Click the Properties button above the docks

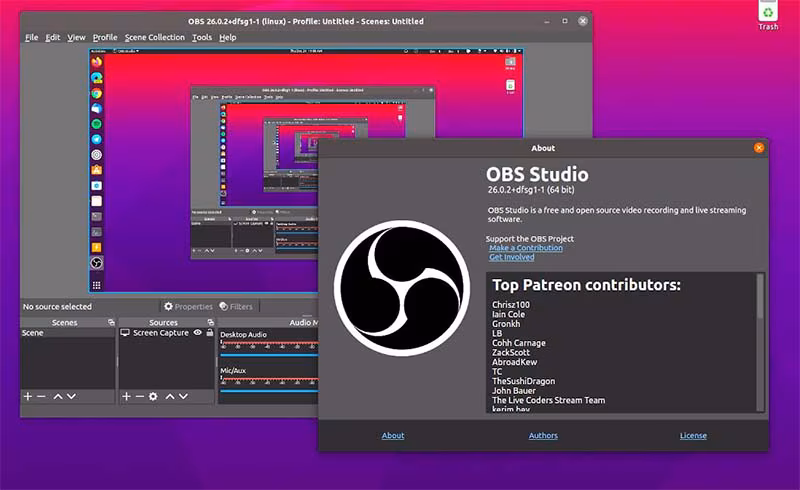click(188, 306)
